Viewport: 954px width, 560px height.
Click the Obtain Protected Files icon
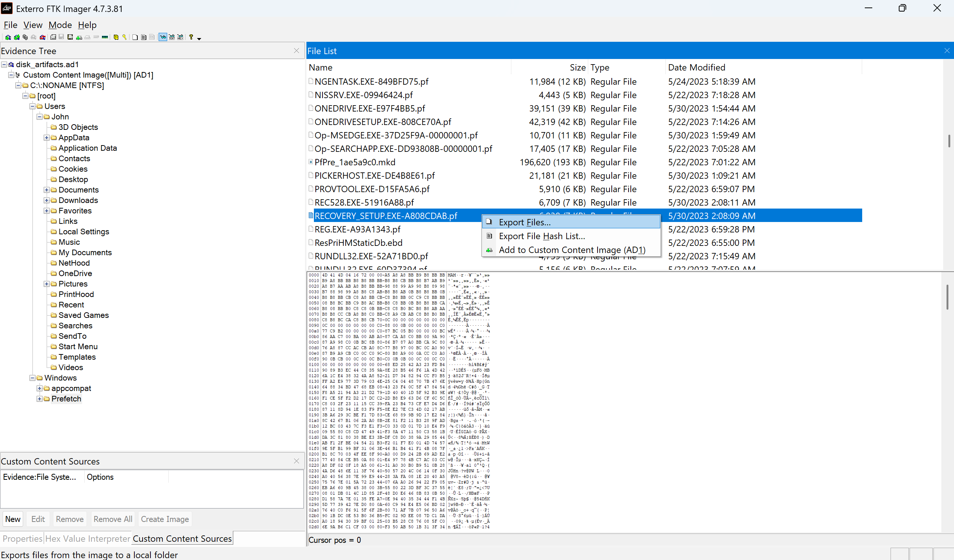[116, 37]
